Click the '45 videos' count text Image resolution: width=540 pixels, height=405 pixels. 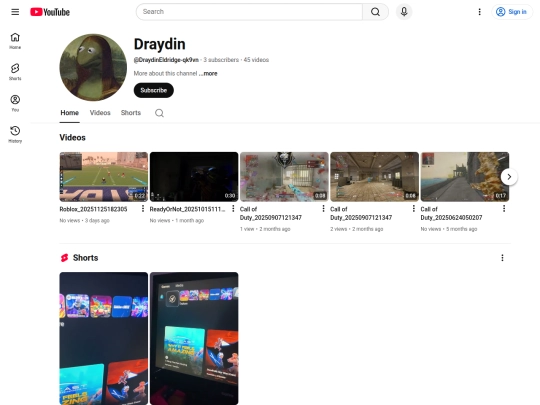coord(256,60)
